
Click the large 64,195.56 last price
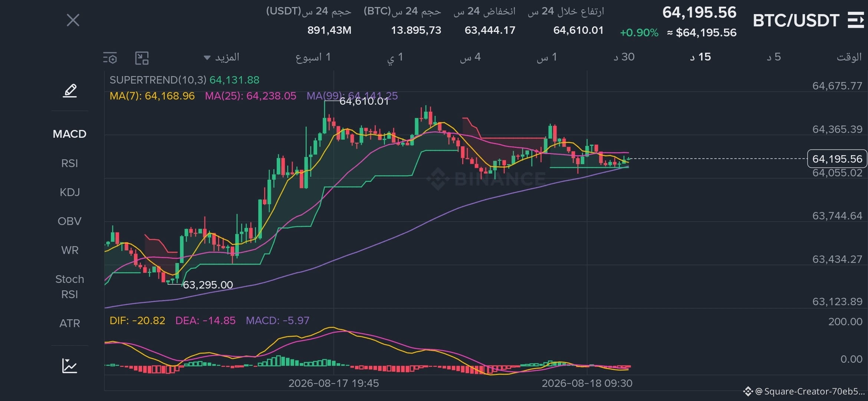tap(699, 12)
